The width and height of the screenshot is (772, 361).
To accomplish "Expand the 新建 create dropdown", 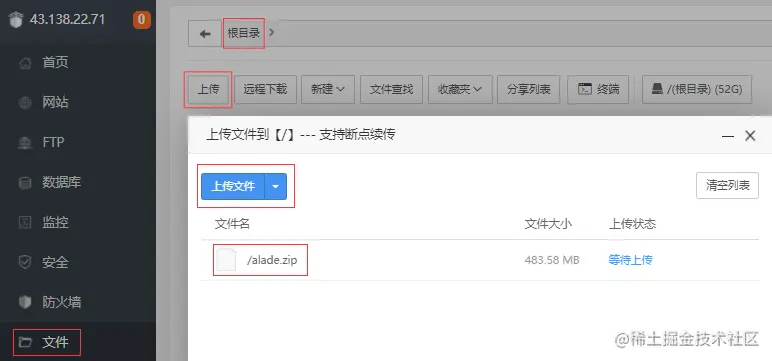I will (328, 89).
